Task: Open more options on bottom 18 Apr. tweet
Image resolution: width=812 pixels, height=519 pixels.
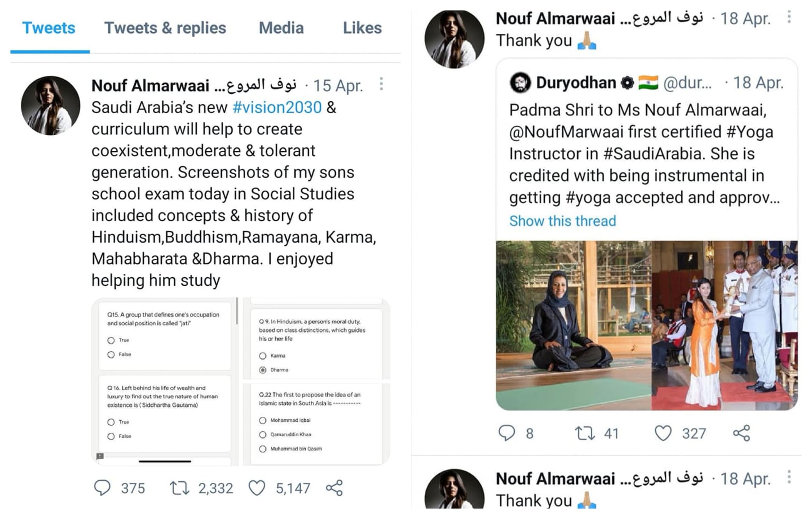Action: coord(789,477)
